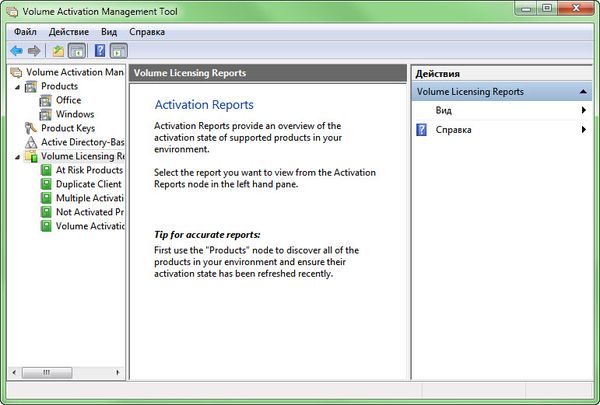Select the Volume Activation Management Tool root node
This screenshot has width=600, height=405.
[75, 72]
